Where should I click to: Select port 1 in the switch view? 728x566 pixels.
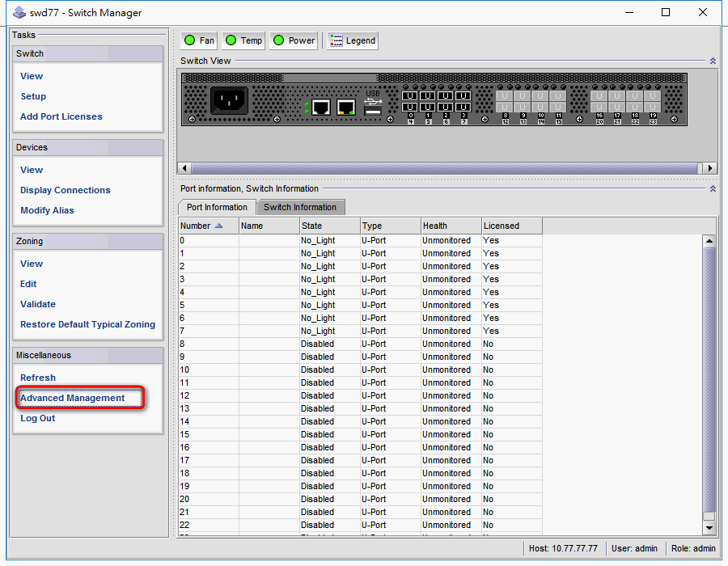coord(427,96)
